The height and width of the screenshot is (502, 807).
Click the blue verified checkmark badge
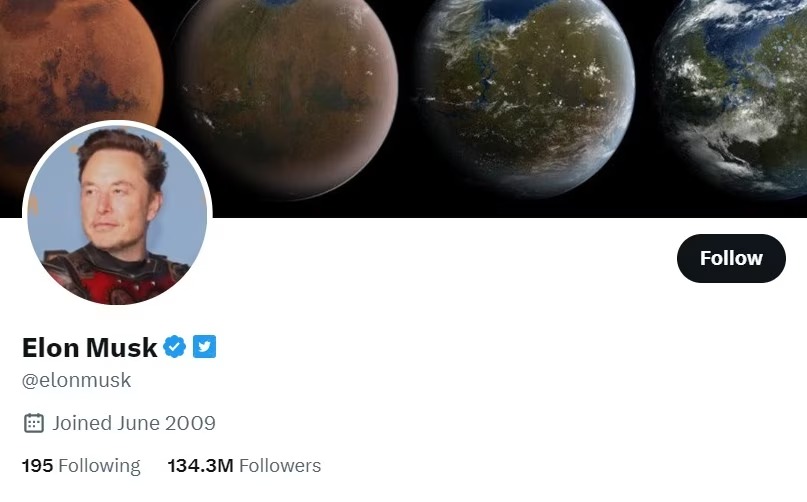pos(174,347)
